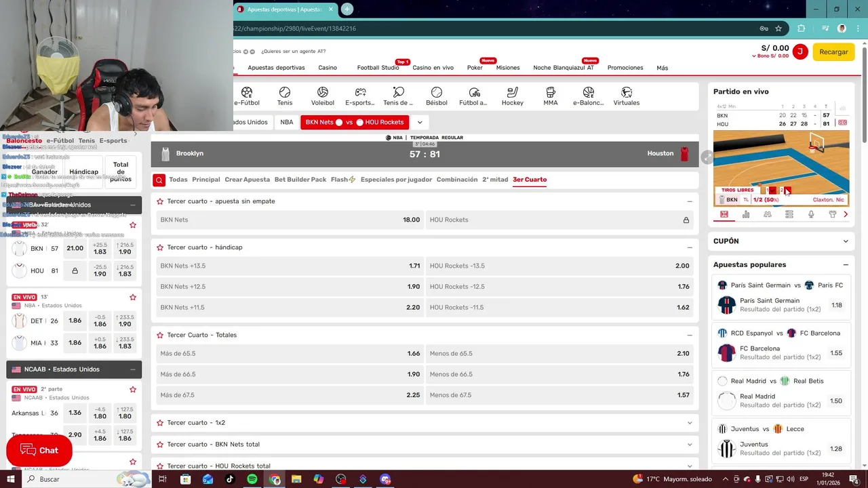This screenshot has width=868, height=488.
Task: Expand the live match panel with the arrows icon
Action: 707,157
